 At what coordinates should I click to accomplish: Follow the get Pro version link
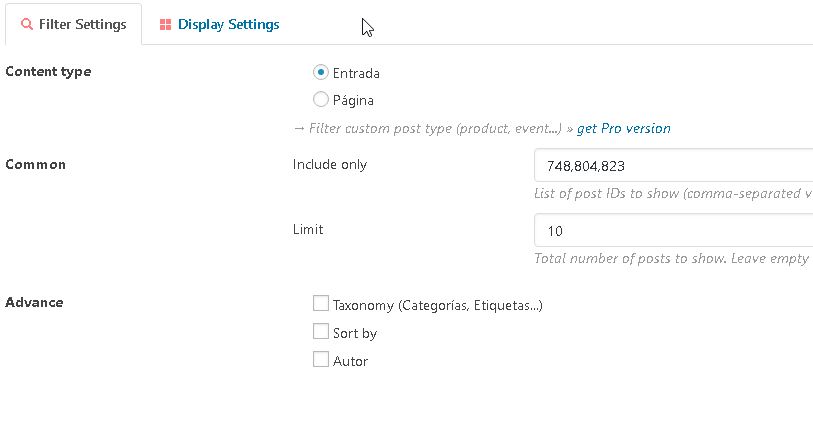tap(624, 128)
